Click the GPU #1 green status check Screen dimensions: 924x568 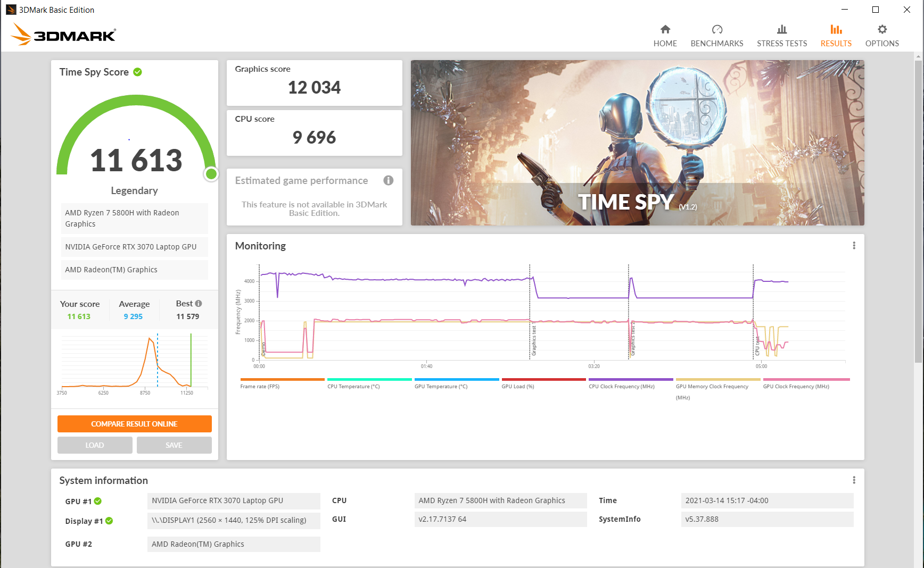click(98, 501)
